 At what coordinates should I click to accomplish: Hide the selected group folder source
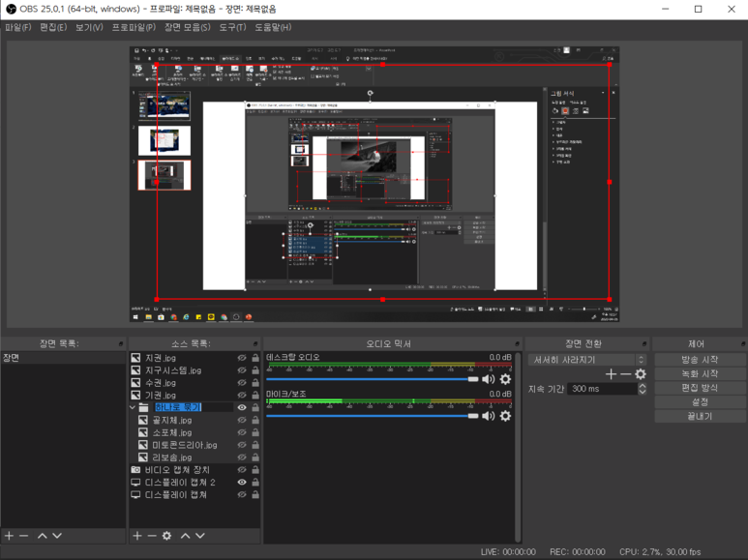pos(242,407)
